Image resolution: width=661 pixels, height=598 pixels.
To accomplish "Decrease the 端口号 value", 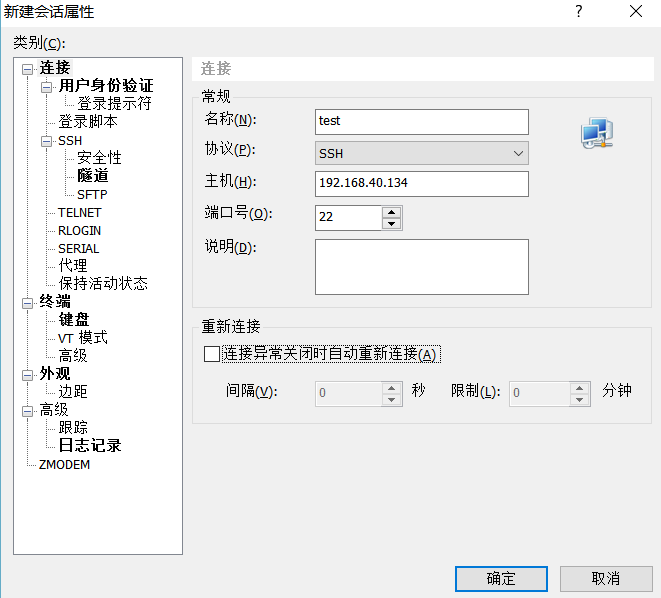I will pyautogui.click(x=392, y=224).
